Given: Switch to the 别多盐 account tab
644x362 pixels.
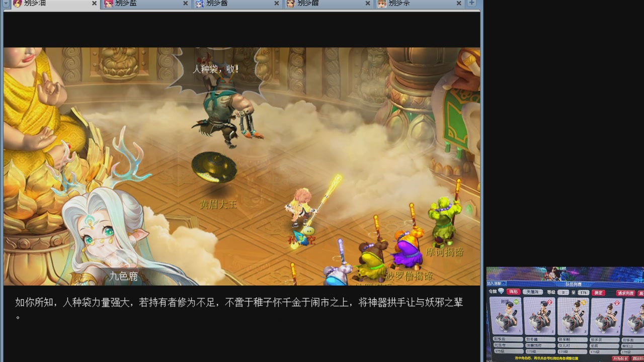Looking at the screenshot, I should tap(146, 4).
